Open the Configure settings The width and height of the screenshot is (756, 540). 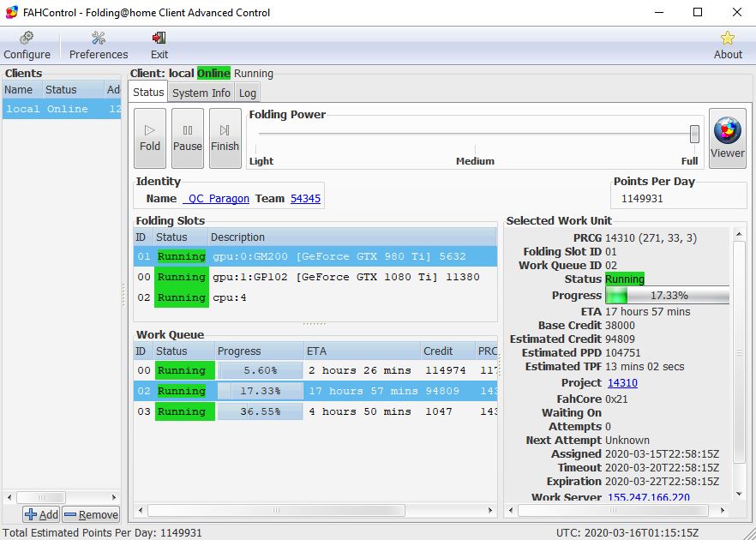click(x=27, y=45)
